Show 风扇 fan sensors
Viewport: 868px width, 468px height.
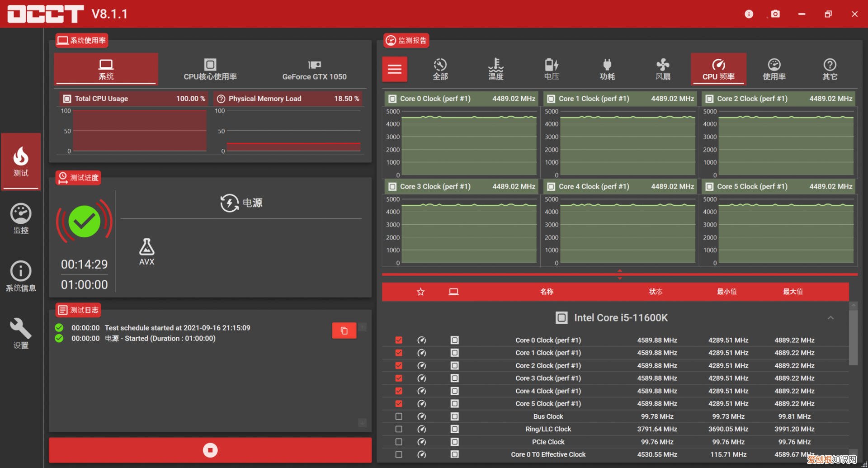pyautogui.click(x=663, y=69)
